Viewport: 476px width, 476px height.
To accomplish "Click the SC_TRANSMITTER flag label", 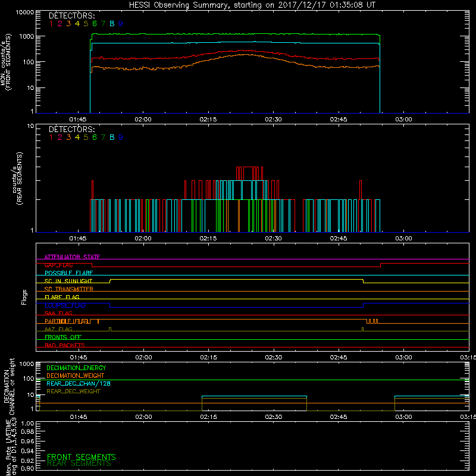I will (x=69, y=289).
